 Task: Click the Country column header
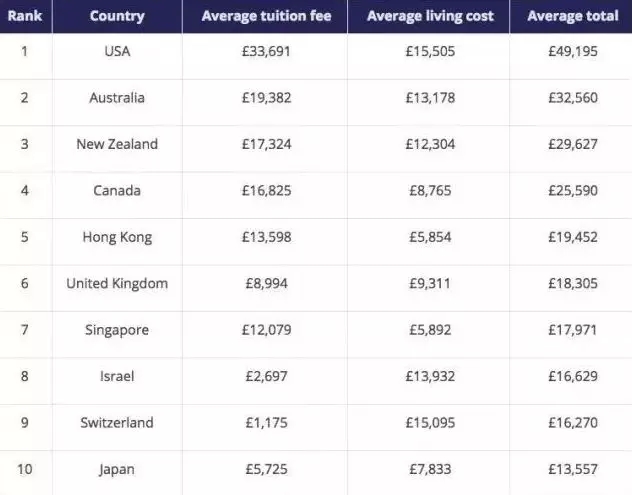coord(117,16)
